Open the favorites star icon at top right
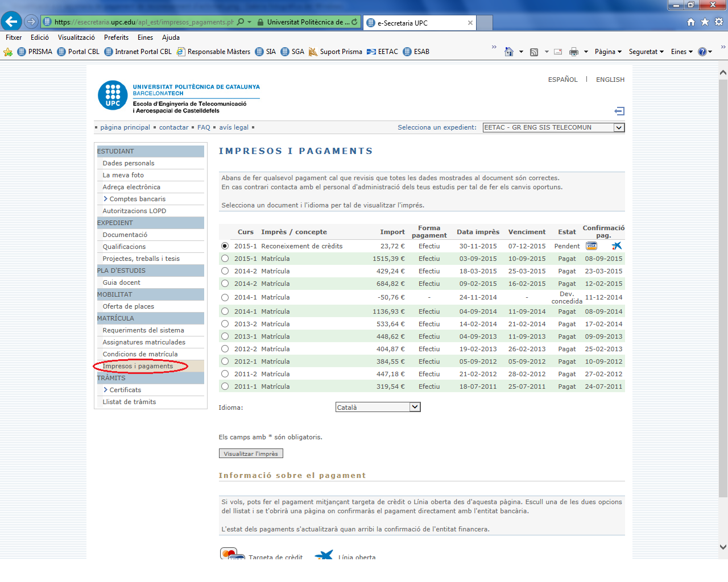Image resolution: width=728 pixels, height=582 pixels. [705, 22]
